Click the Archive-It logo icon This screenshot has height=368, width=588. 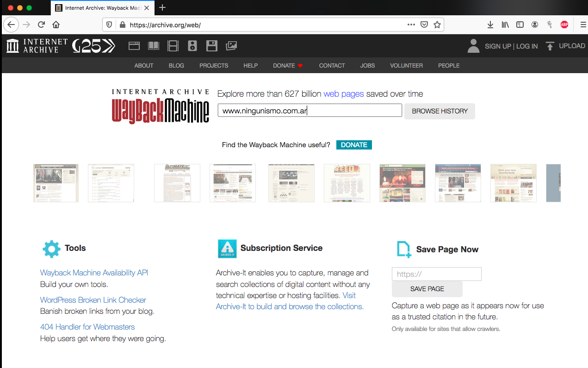click(x=227, y=249)
